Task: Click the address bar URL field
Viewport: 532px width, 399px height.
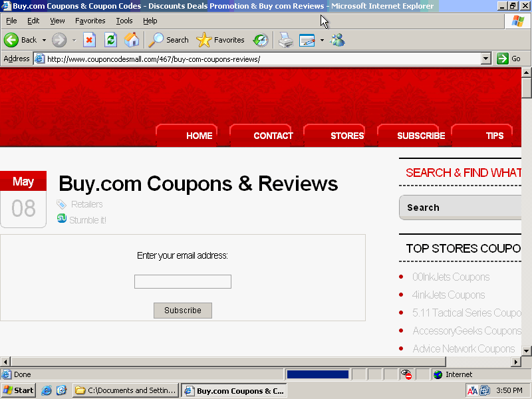Action: [263, 59]
